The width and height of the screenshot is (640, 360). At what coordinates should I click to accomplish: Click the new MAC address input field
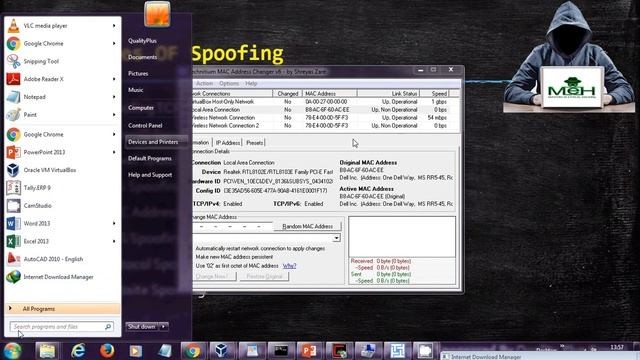click(233, 226)
